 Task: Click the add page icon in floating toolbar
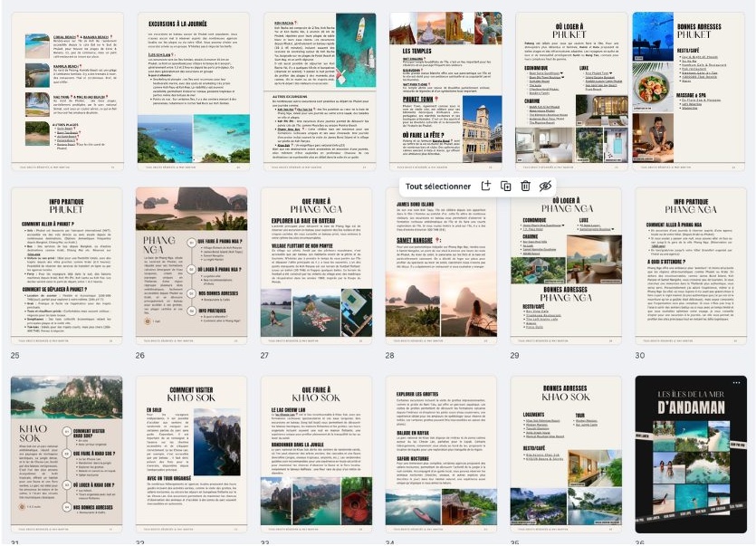486,186
